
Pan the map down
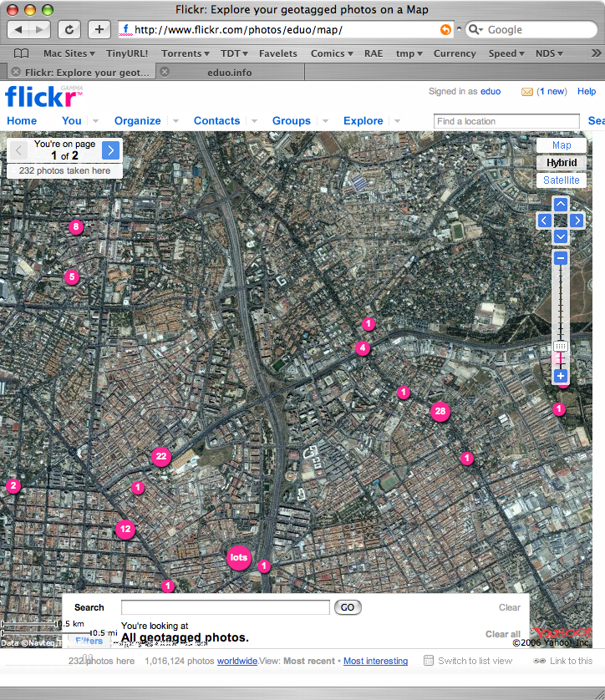coord(561,236)
